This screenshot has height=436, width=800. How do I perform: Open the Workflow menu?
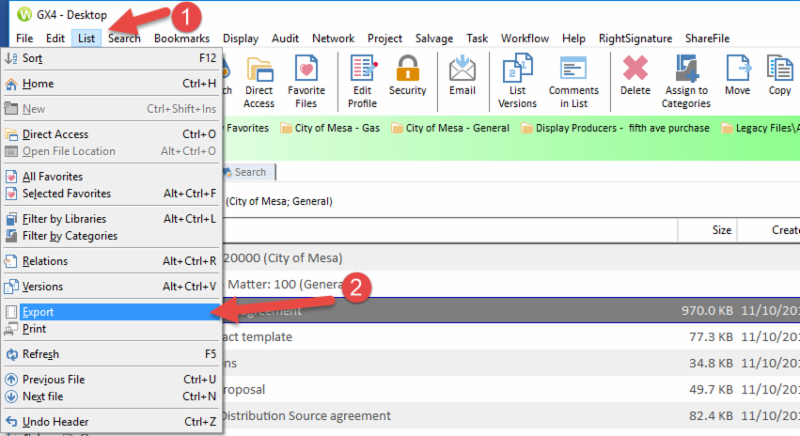coord(524,38)
